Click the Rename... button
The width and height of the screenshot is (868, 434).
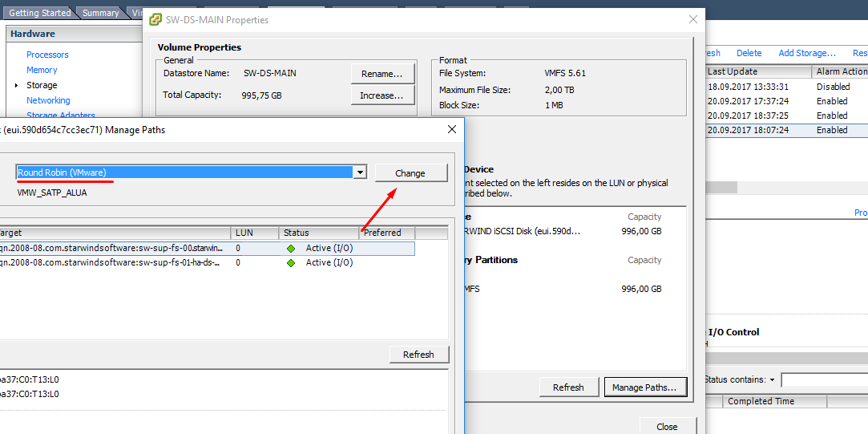tap(383, 74)
